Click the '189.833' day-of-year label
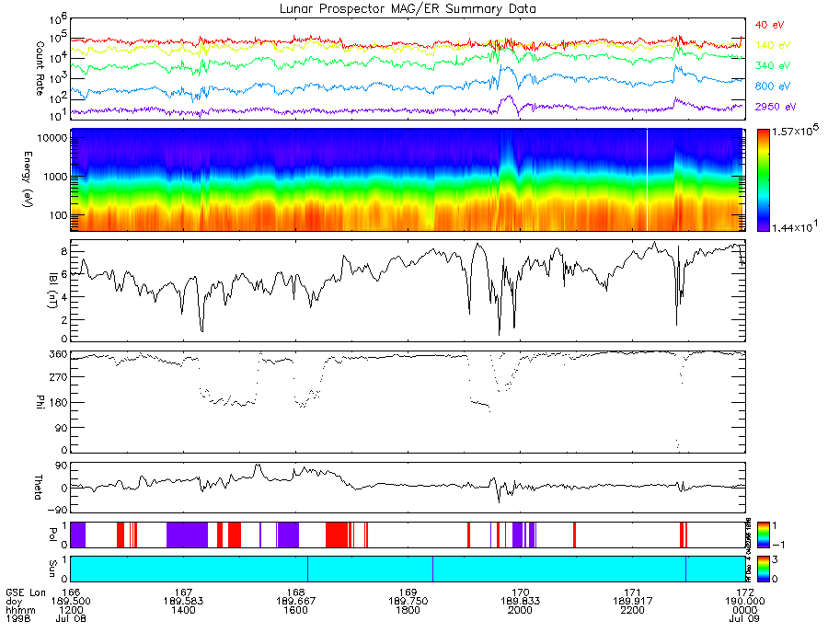828x644 pixels. [x=520, y=602]
